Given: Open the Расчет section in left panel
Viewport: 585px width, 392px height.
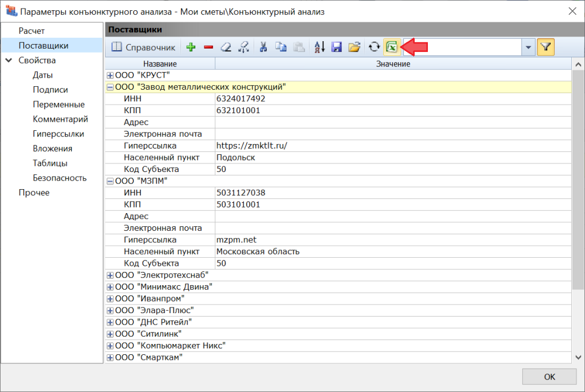Looking at the screenshot, I should (31, 31).
